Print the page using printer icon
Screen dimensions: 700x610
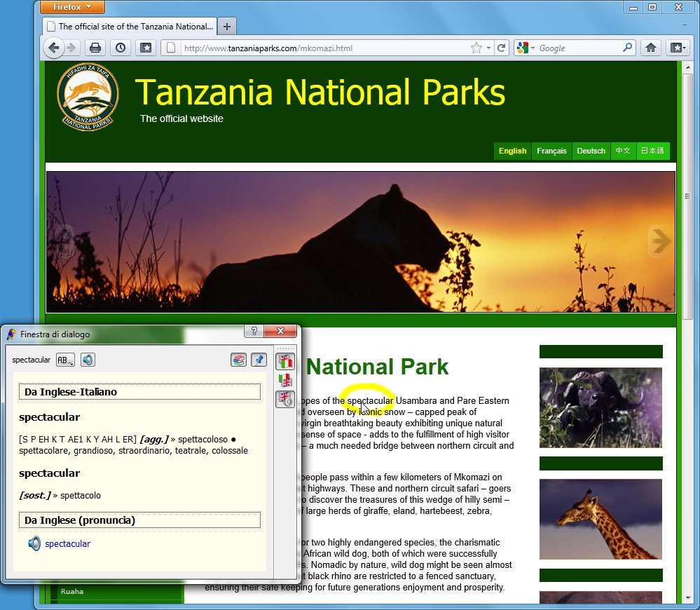tap(95, 48)
